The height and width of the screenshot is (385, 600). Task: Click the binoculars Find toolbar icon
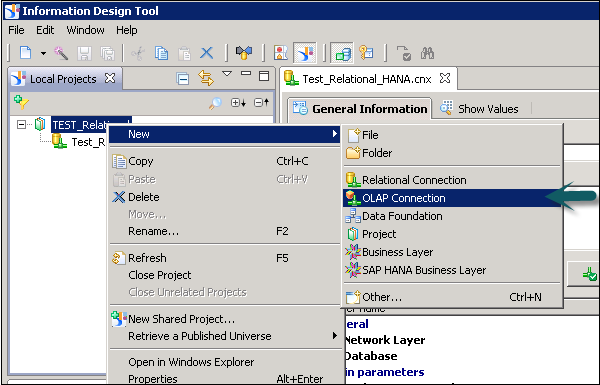[x=427, y=53]
